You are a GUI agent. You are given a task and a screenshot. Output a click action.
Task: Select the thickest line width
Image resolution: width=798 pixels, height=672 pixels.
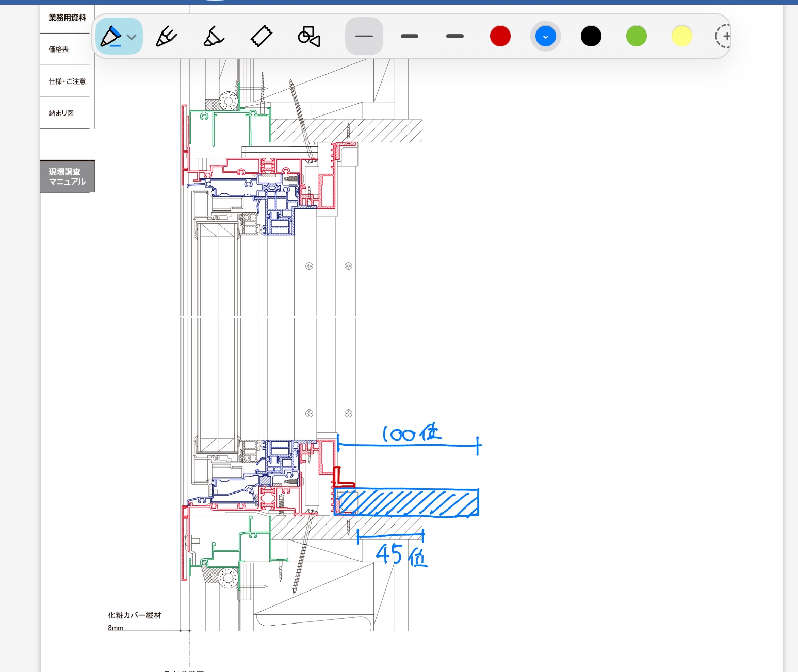coord(455,36)
